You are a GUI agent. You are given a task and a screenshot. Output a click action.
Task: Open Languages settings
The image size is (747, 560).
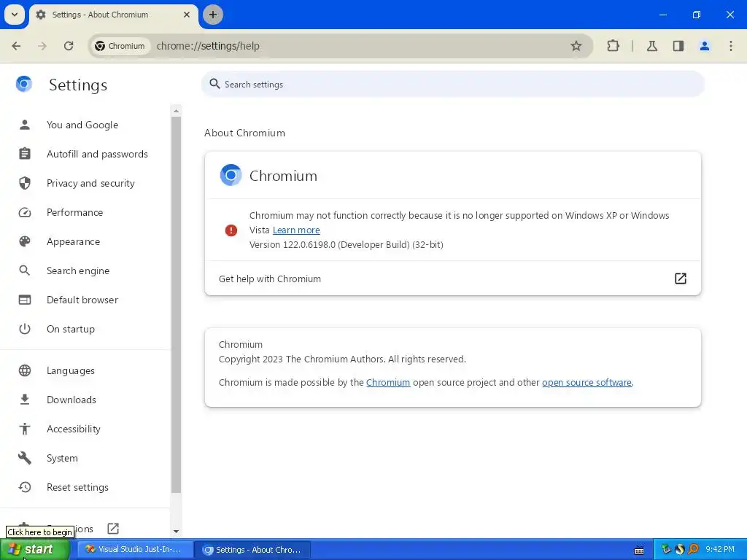71,370
